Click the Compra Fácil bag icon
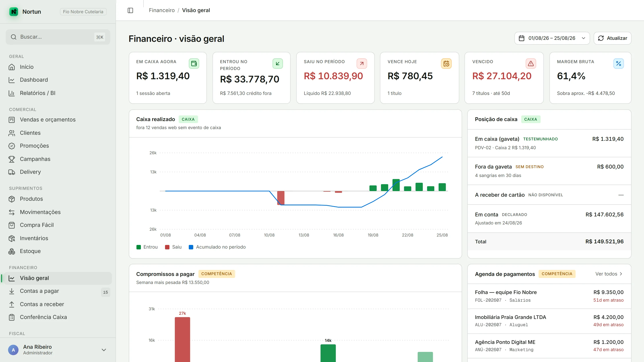 (12, 225)
